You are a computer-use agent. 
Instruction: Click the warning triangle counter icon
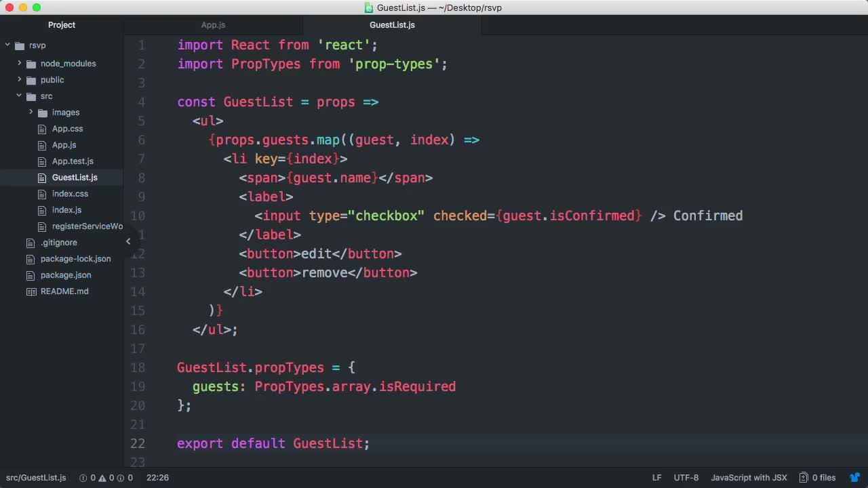point(102,477)
